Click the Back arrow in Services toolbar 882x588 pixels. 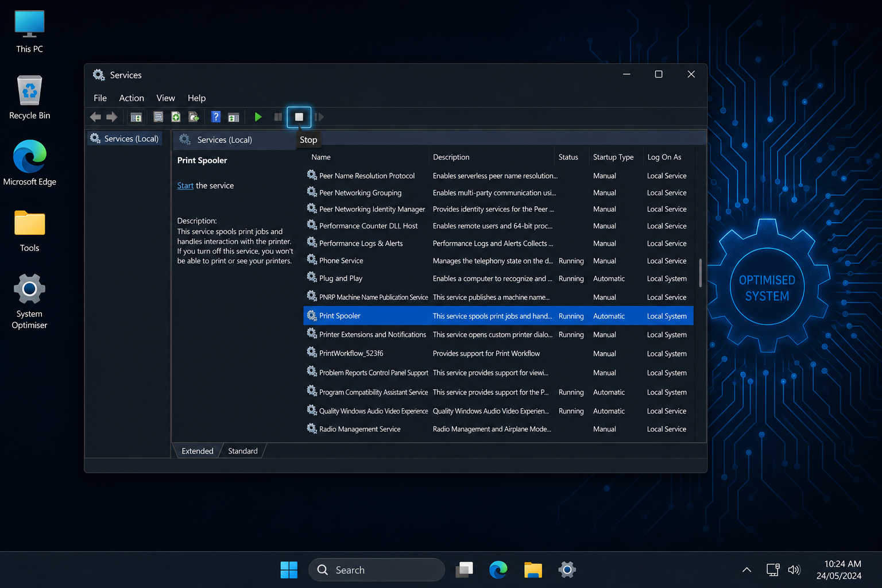pos(95,117)
